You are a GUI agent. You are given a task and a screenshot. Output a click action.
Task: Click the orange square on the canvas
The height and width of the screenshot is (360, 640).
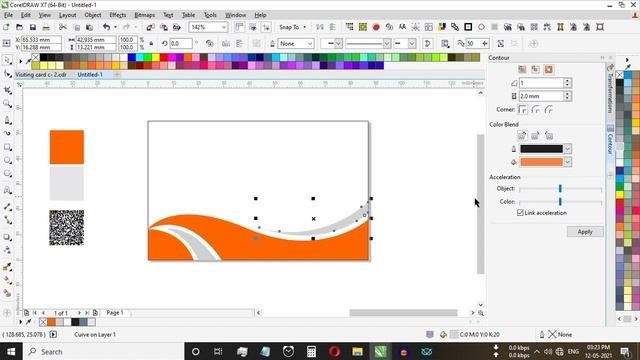click(67, 147)
